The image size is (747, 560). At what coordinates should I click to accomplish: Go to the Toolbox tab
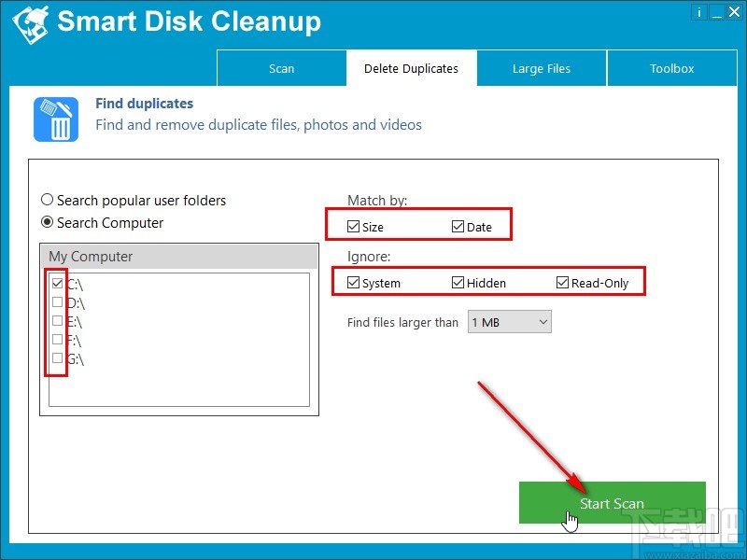tap(671, 68)
